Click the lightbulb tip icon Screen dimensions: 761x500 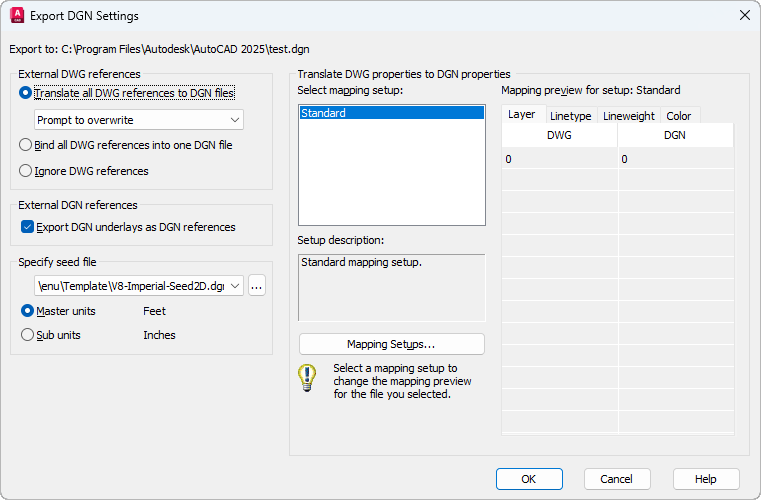[x=307, y=379]
